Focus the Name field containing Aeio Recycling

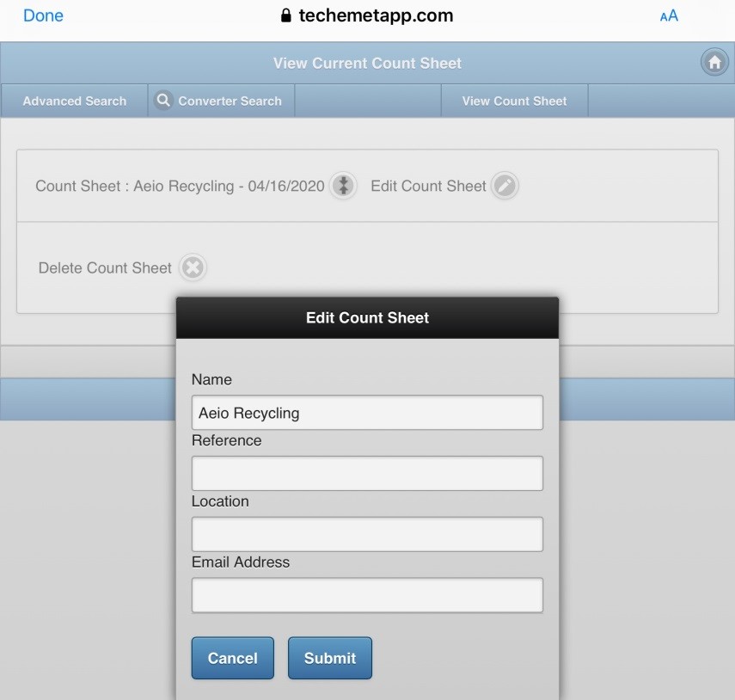pos(367,413)
